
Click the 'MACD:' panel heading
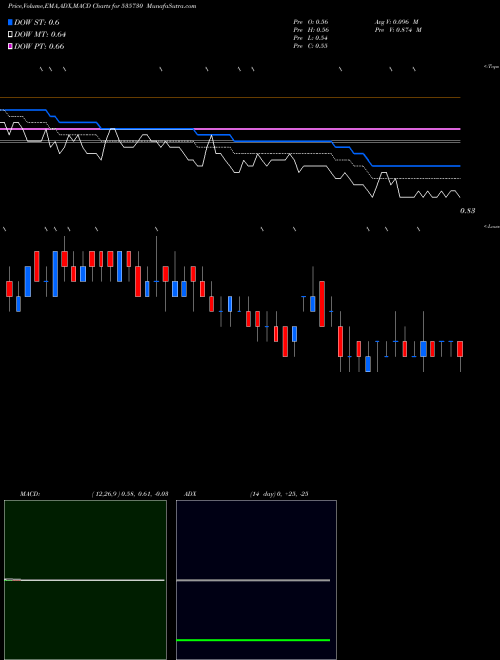pos(30,494)
